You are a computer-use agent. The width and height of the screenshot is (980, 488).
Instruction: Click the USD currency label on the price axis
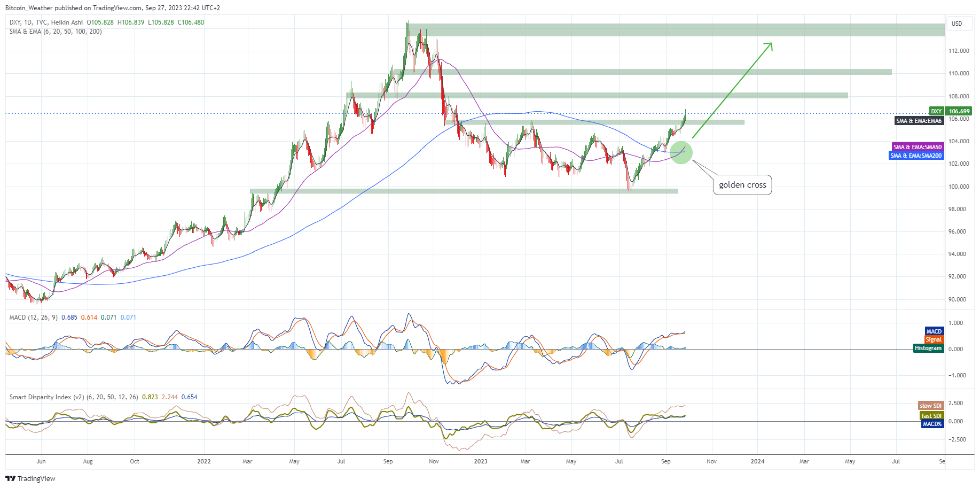pos(957,24)
